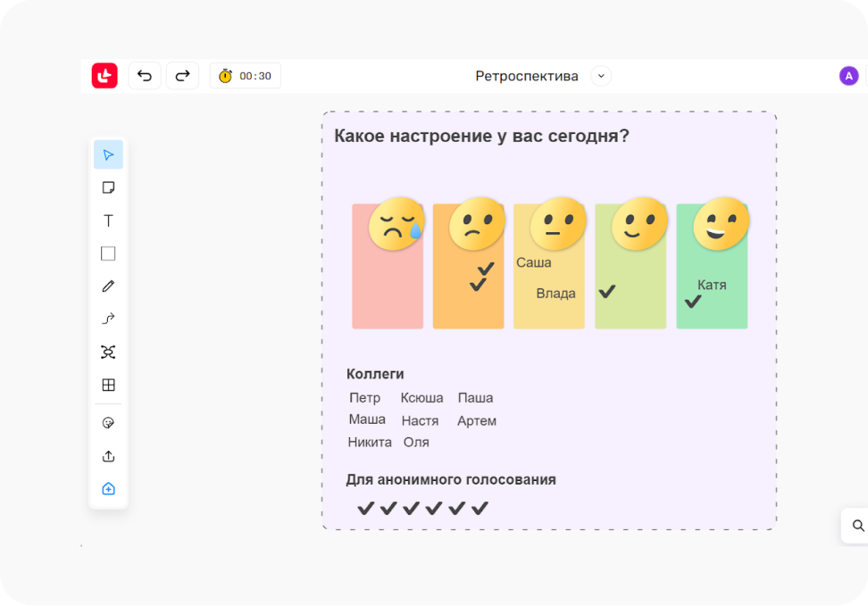Pick the rectangle shape tool
Screen dimensions: 868x606
108,253
